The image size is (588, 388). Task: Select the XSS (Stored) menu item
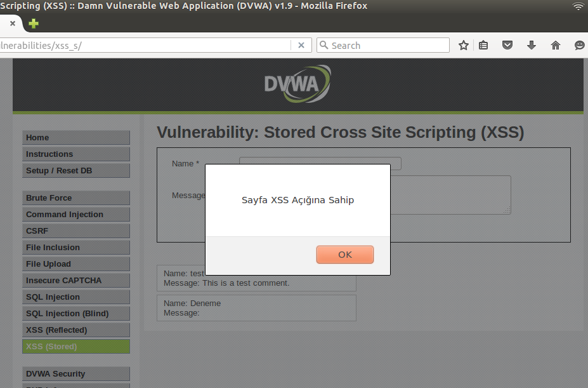coord(76,347)
